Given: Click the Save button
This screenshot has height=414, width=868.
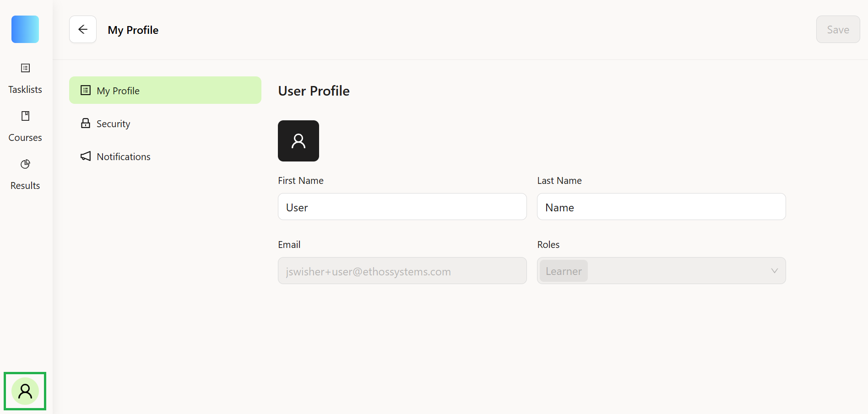Looking at the screenshot, I should pyautogui.click(x=838, y=29).
